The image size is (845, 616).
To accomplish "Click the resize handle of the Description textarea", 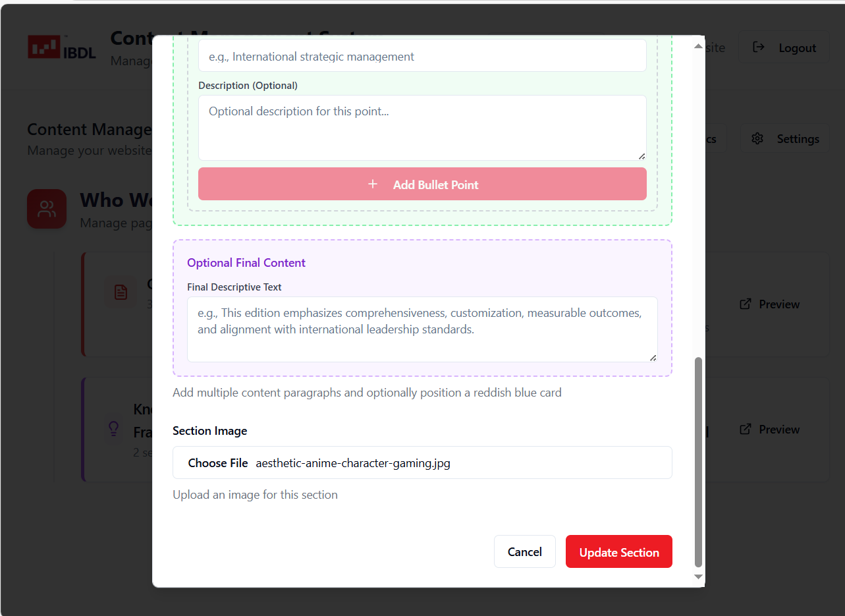I will [641, 155].
